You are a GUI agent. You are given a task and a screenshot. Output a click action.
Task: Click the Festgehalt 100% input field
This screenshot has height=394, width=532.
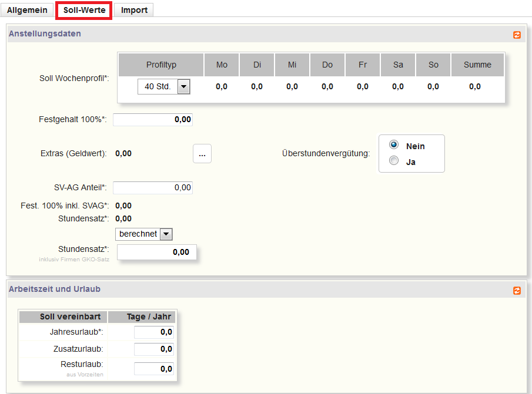tap(153, 119)
